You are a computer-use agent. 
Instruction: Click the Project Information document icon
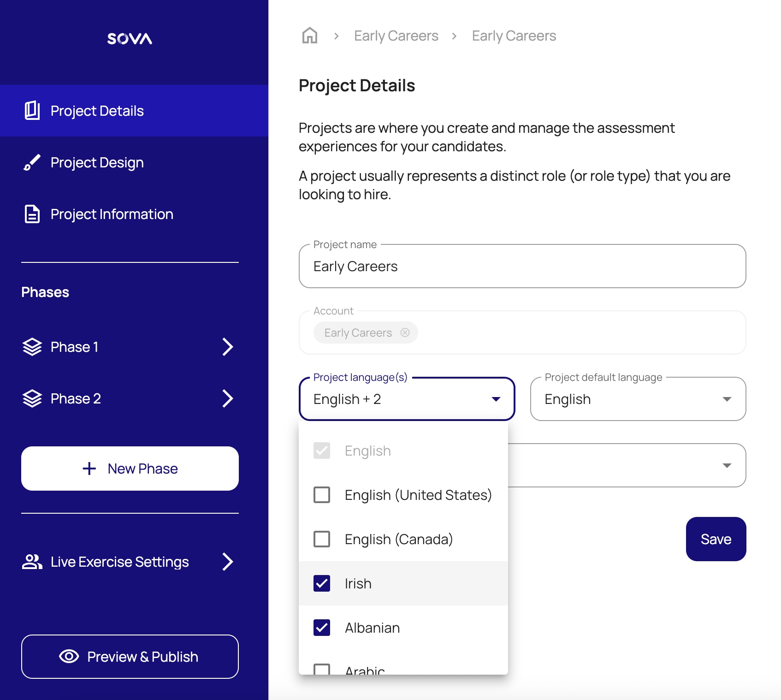pos(32,214)
